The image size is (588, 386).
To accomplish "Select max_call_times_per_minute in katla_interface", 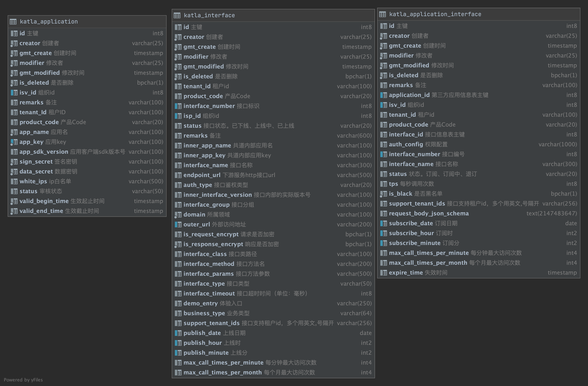I will (x=273, y=363).
